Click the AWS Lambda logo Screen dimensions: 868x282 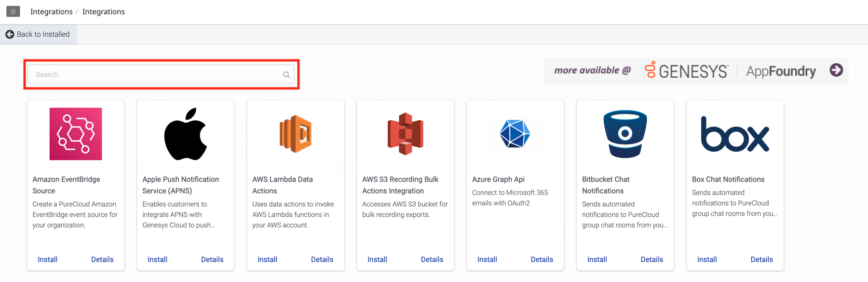coord(296,134)
